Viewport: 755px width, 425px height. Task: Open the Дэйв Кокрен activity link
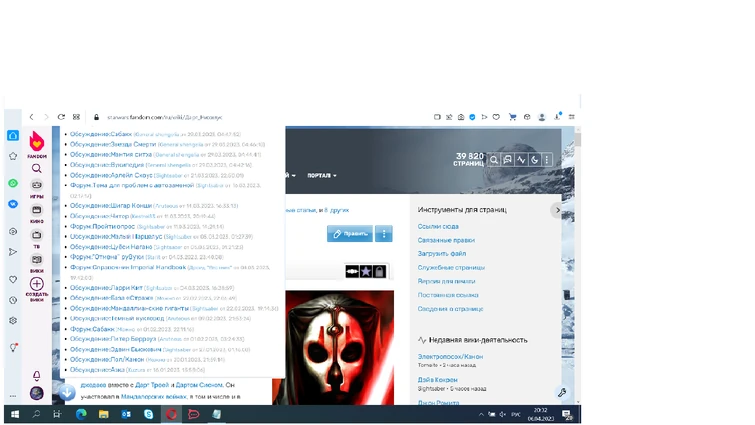[x=438, y=380]
